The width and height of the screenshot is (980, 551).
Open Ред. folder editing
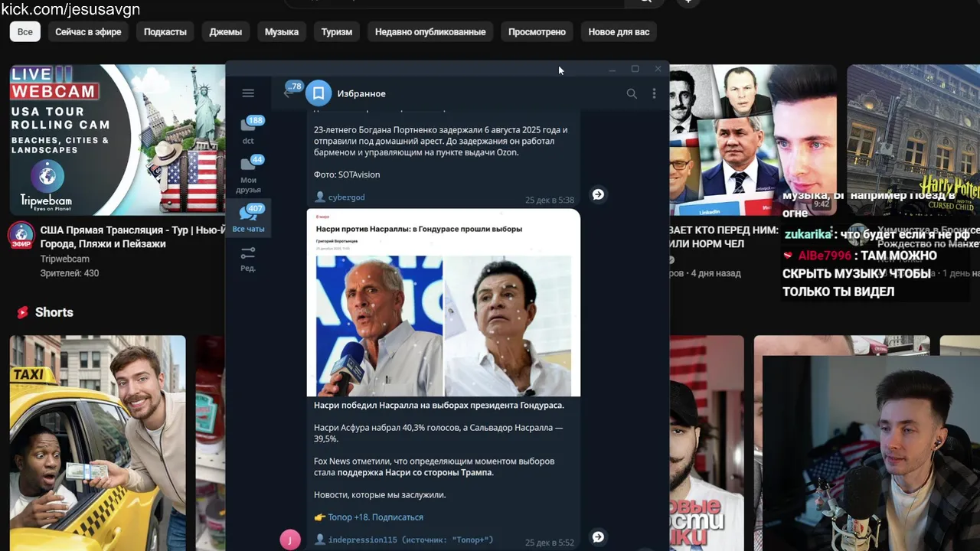tap(248, 259)
